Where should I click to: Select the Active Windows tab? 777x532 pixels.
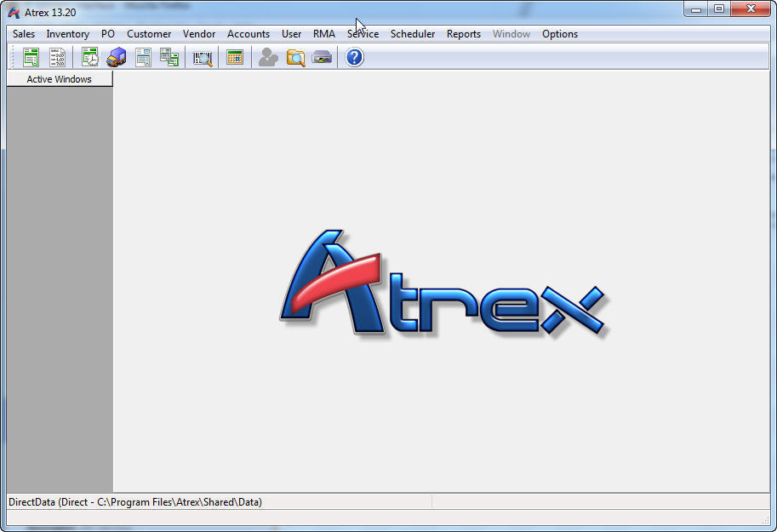(x=59, y=78)
